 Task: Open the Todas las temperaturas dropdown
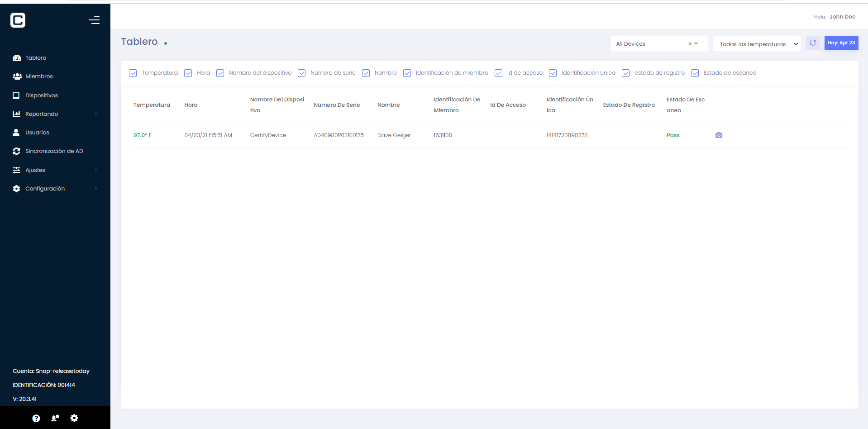tap(757, 44)
